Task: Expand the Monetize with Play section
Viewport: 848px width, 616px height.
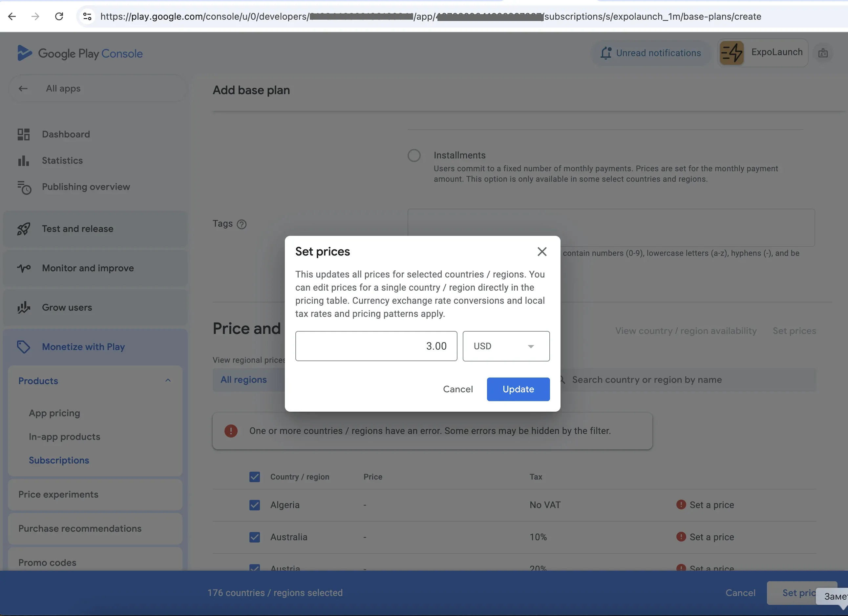Action: [95, 347]
